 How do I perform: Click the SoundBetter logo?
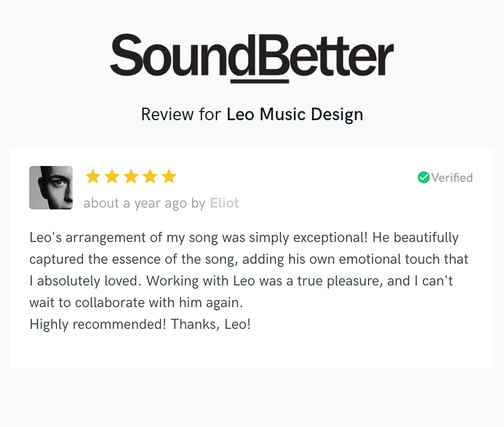(251, 58)
